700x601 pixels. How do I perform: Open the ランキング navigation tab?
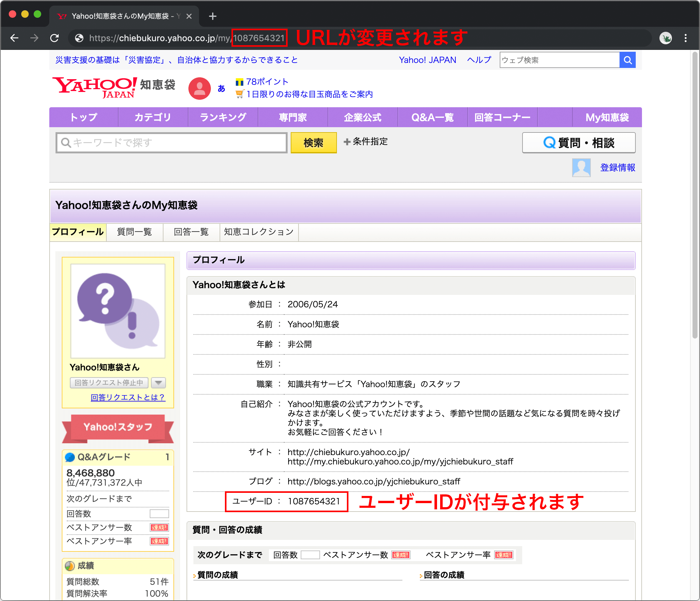223,117
